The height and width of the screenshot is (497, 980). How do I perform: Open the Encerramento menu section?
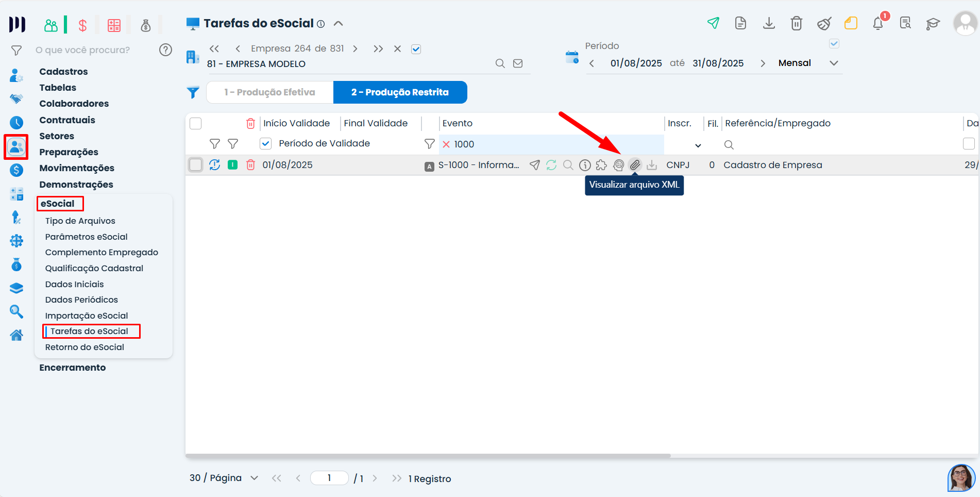(72, 368)
